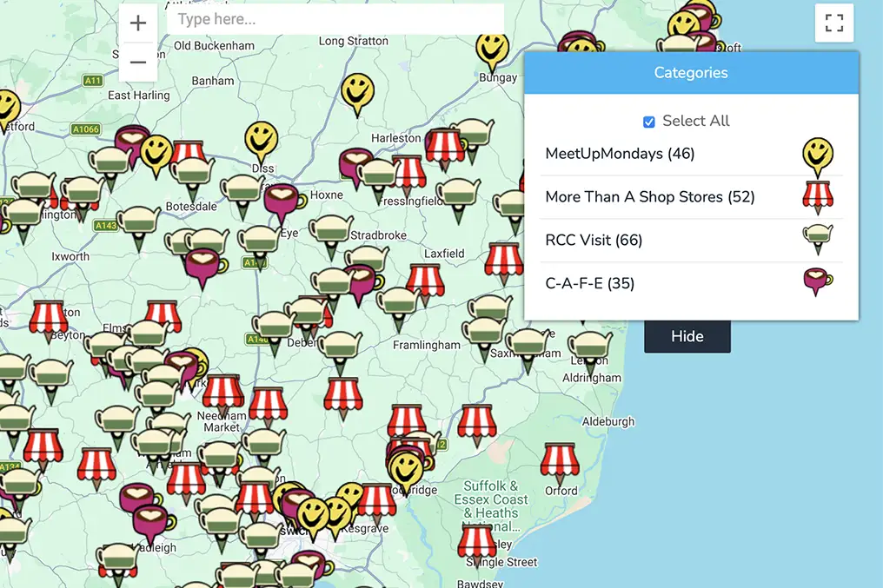Click the Categories panel header

691,73
